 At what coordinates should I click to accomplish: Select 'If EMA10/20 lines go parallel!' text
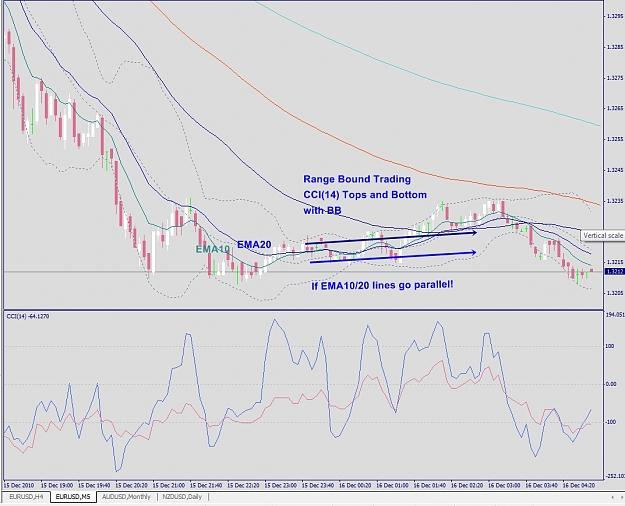pyautogui.click(x=382, y=285)
